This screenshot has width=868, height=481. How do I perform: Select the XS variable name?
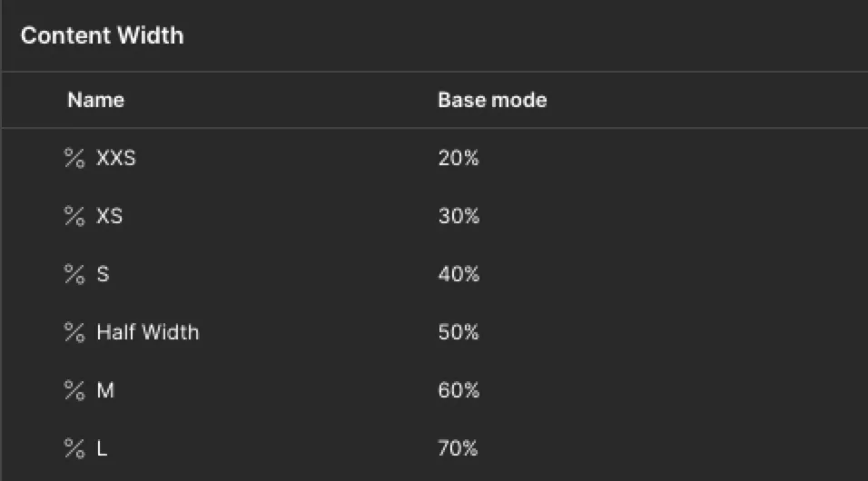[x=110, y=216]
